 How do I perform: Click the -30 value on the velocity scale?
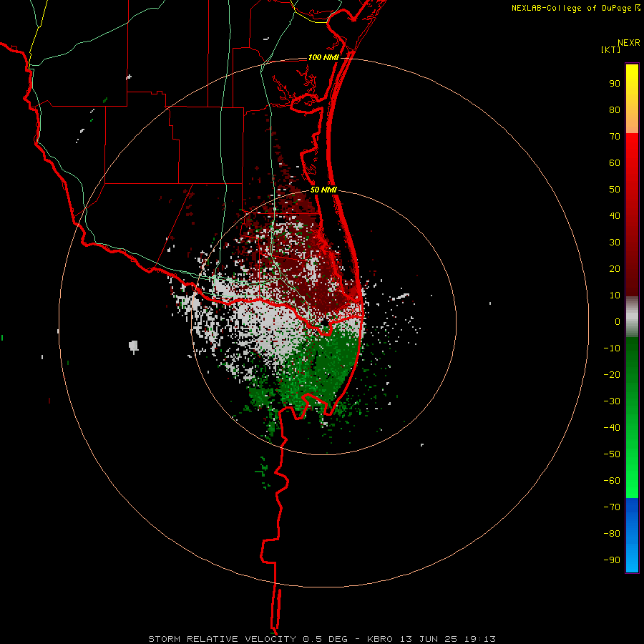click(612, 401)
